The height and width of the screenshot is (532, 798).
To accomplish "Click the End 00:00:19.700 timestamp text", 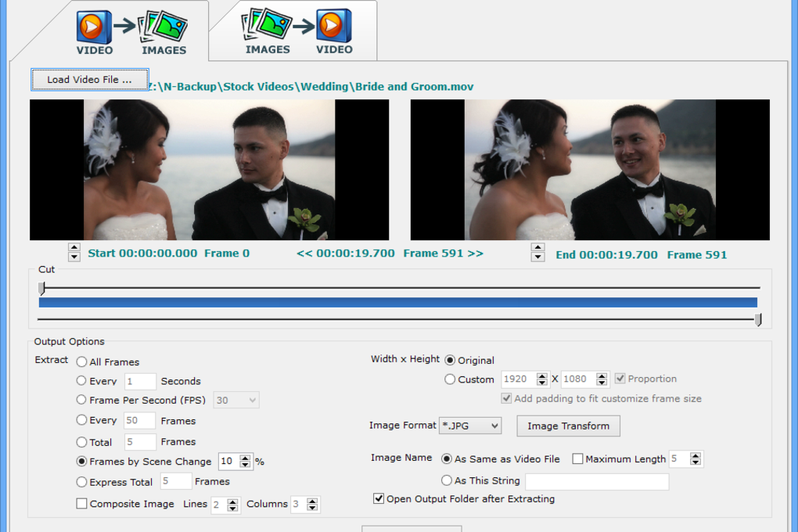I will pos(606,254).
